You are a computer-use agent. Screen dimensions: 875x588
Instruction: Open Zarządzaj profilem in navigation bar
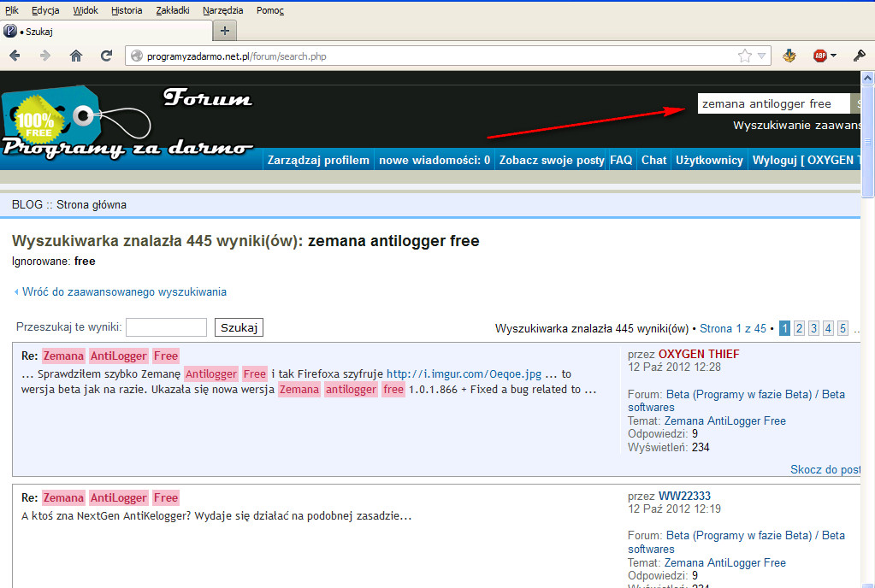pyautogui.click(x=318, y=160)
